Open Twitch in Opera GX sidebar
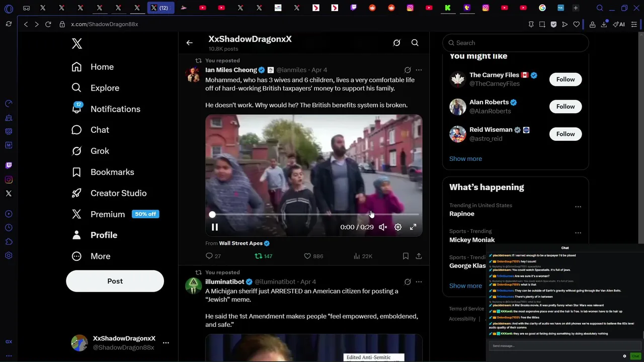This screenshot has height=362, width=644. click(x=9, y=165)
